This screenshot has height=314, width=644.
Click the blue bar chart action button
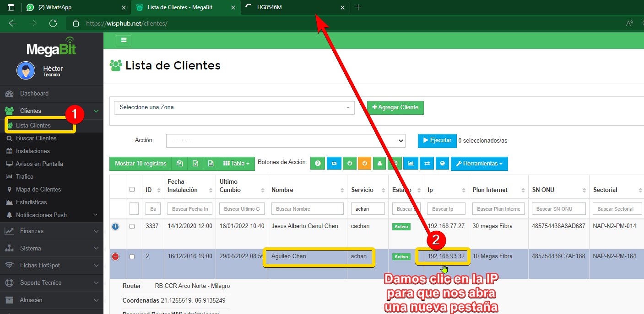pos(411,163)
